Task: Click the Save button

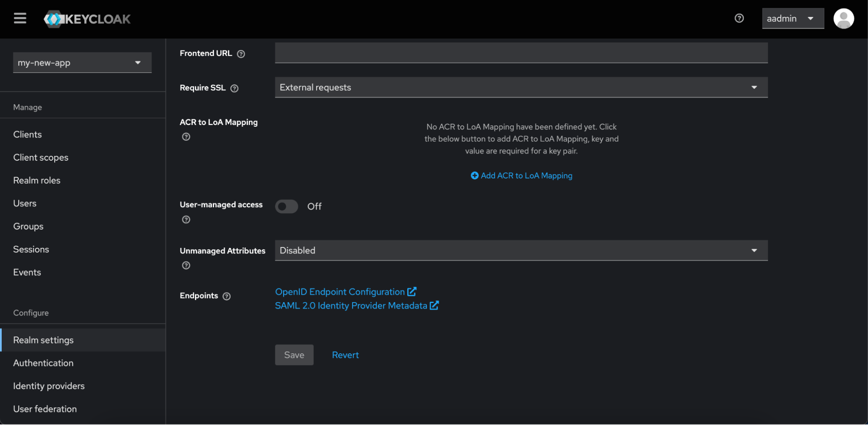Action: tap(294, 355)
